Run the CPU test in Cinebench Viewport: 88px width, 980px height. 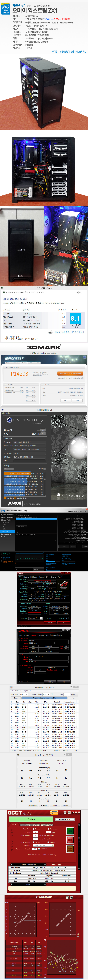pos(43,434)
